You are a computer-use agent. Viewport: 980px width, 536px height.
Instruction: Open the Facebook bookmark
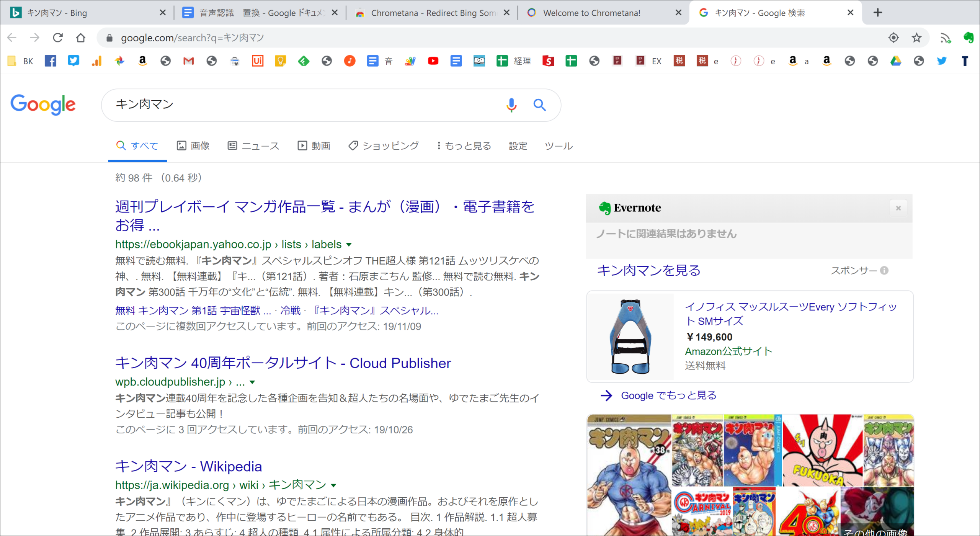51,61
